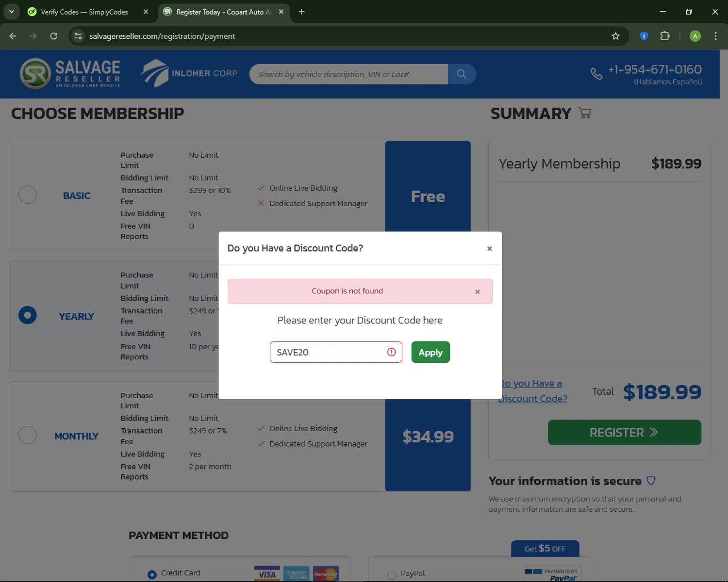The height and width of the screenshot is (582, 728).
Task: Go back to the previous page
Action: pos(13,36)
